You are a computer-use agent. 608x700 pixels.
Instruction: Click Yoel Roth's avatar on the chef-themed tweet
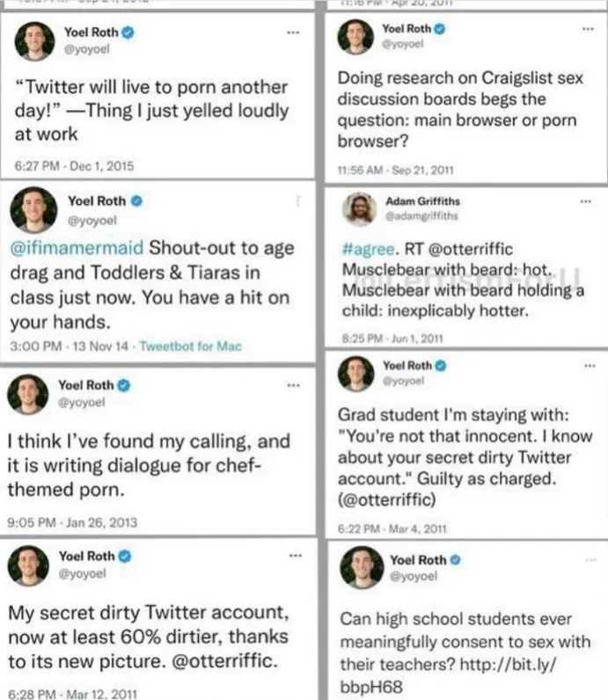[28, 393]
